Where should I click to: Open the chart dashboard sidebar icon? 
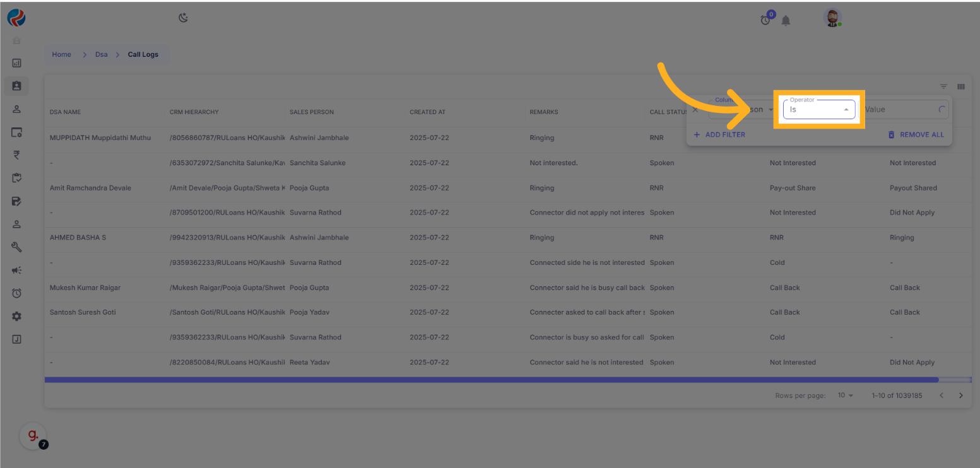[17, 63]
